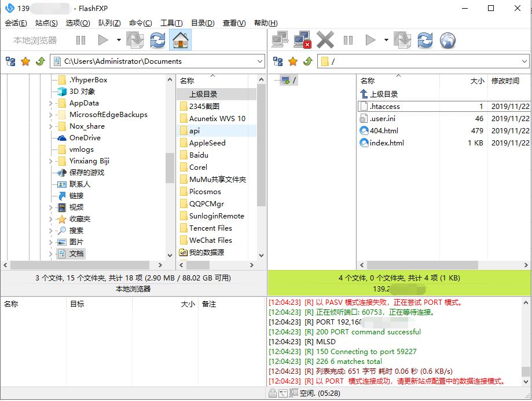
Task: Click the remote go-up-directory green arrow
Action: click(308, 61)
